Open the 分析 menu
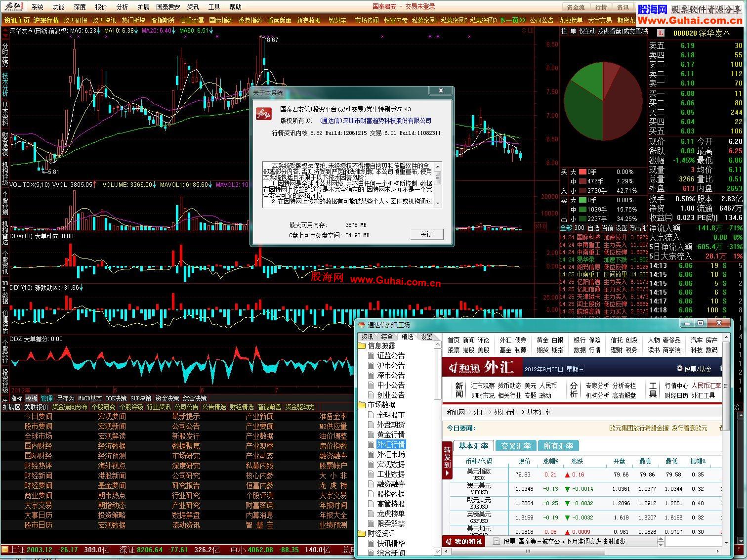The image size is (747, 560). tap(123, 7)
